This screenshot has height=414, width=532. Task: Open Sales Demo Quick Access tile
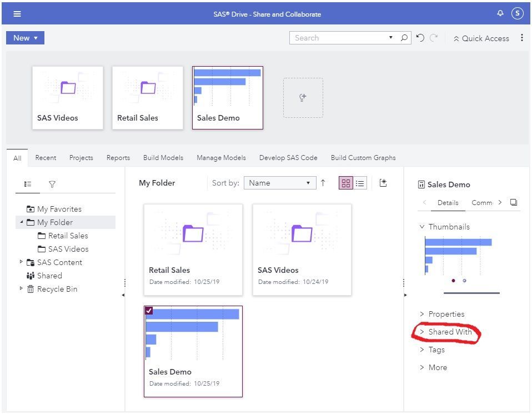(x=228, y=98)
